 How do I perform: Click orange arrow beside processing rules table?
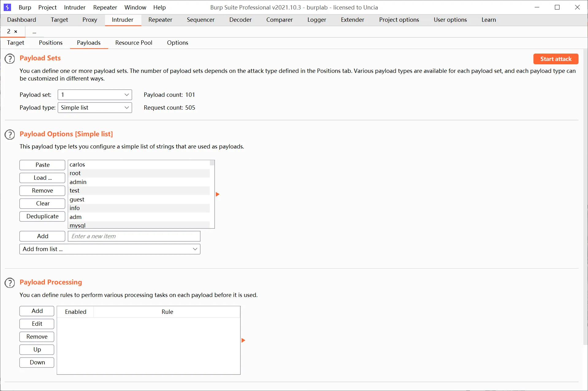pyautogui.click(x=243, y=340)
